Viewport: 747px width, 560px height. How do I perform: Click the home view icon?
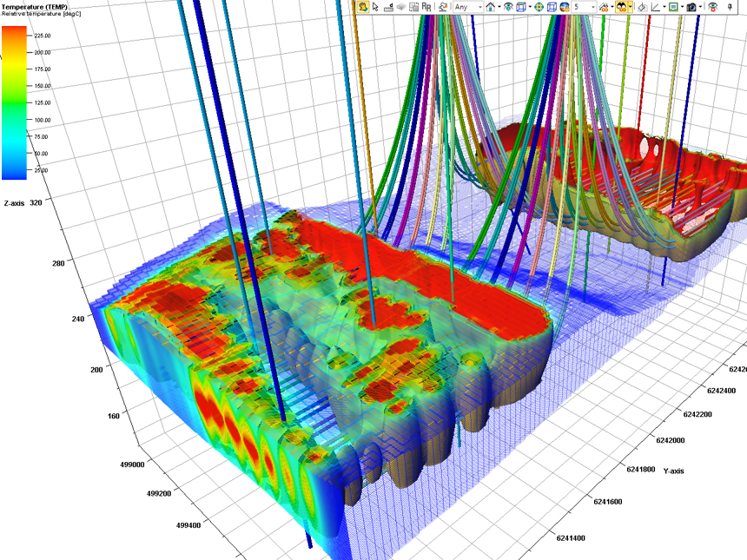click(x=491, y=7)
